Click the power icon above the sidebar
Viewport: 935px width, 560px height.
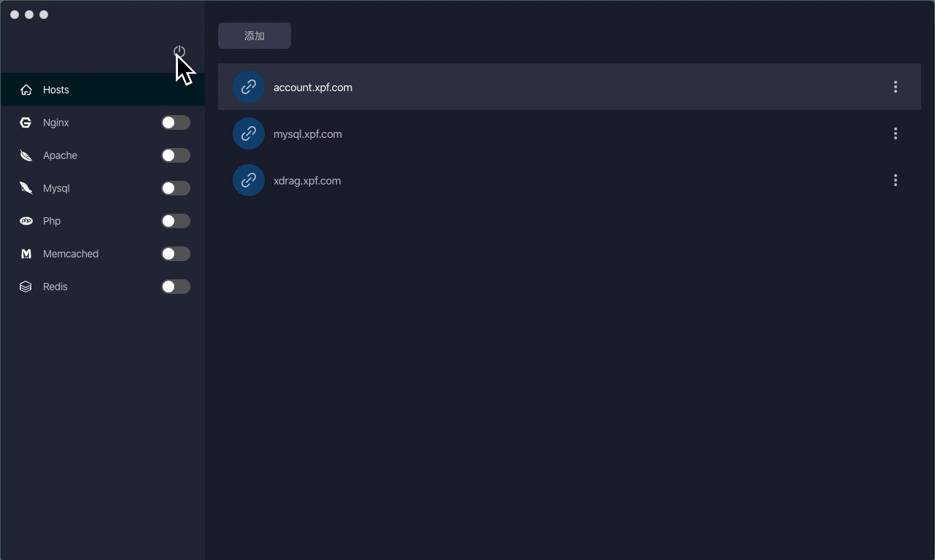(x=179, y=52)
